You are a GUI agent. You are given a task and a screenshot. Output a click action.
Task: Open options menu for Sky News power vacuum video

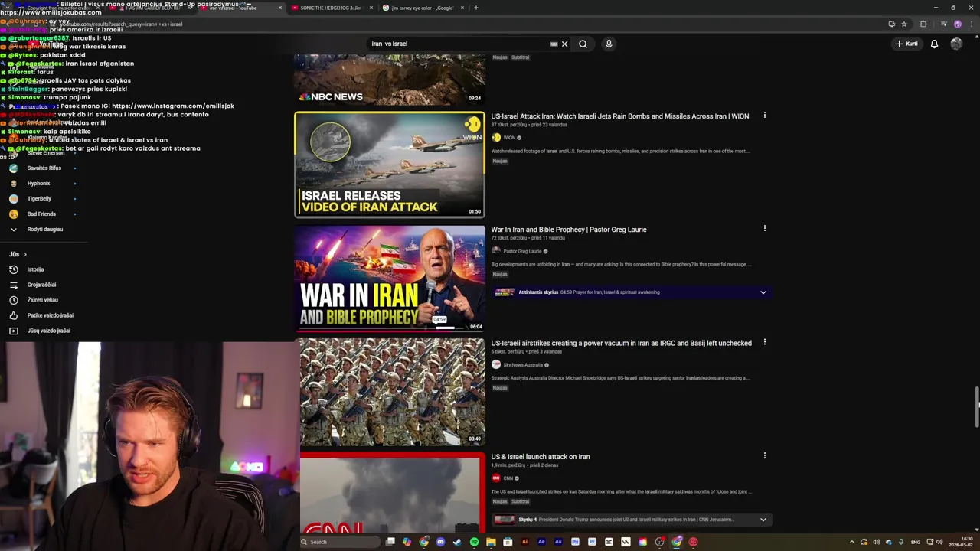coord(764,342)
